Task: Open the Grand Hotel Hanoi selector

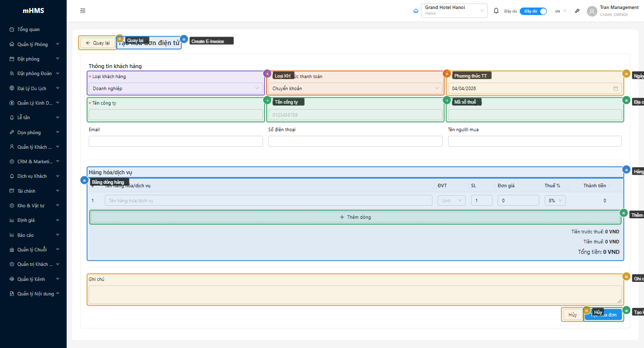Action: (x=455, y=11)
